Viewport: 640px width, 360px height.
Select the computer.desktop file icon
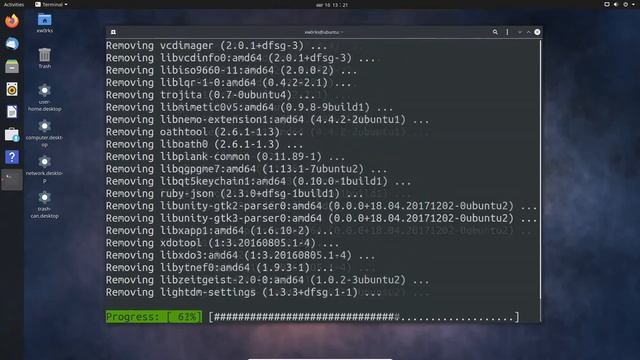pos(44,133)
